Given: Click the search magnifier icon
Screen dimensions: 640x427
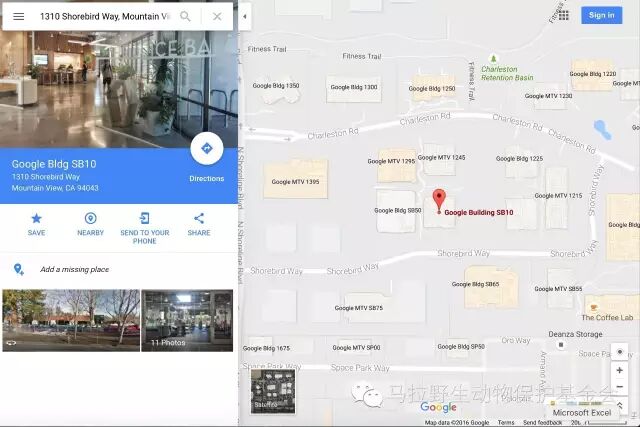Looking at the screenshot, I should [185, 16].
